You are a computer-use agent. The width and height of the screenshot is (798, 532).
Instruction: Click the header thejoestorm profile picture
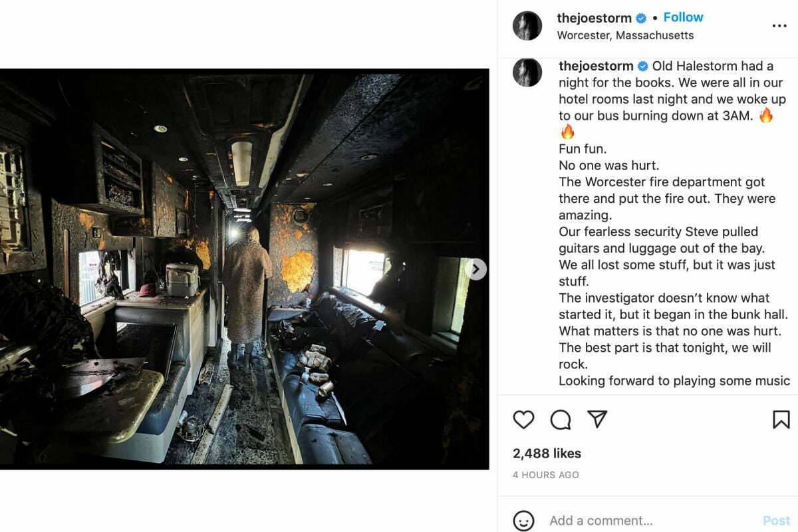click(527, 26)
